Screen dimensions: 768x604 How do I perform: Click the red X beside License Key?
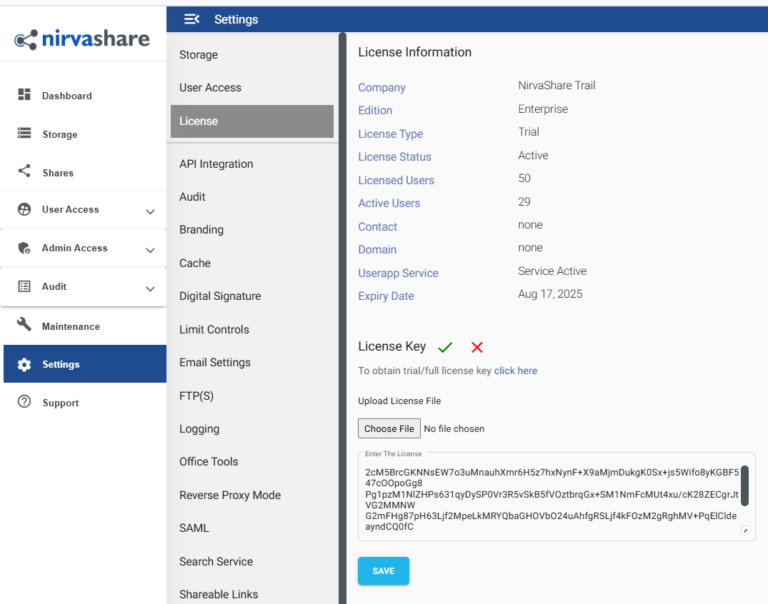pyautogui.click(x=477, y=347)
